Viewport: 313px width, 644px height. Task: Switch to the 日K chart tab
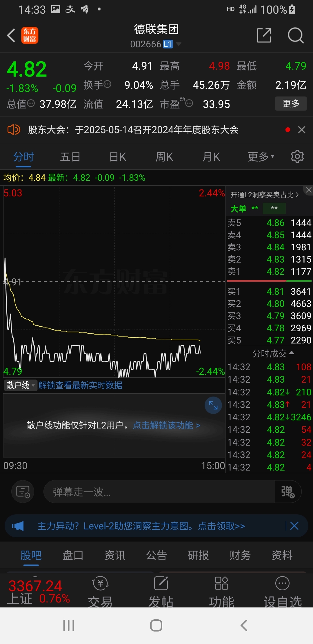pos(118,157)
